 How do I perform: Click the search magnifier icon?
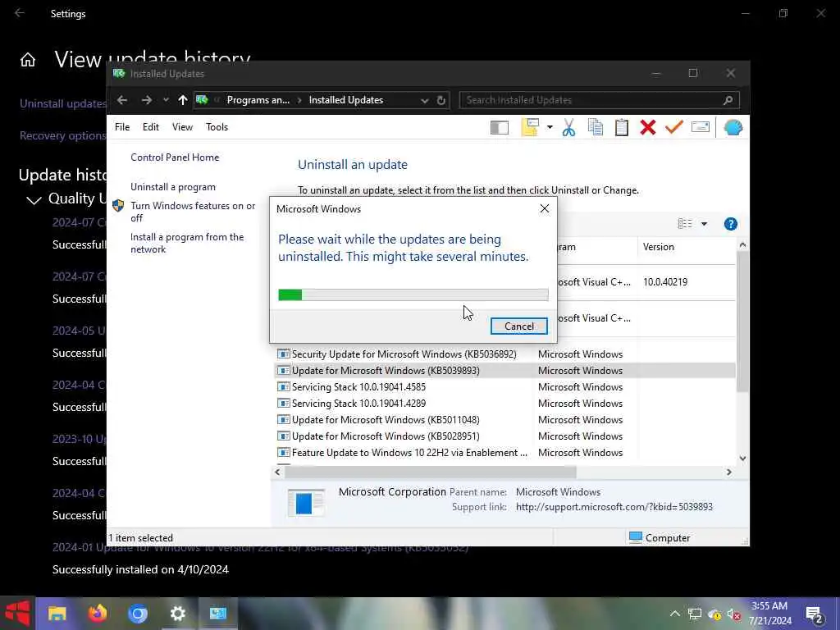(x=728, y=100)
